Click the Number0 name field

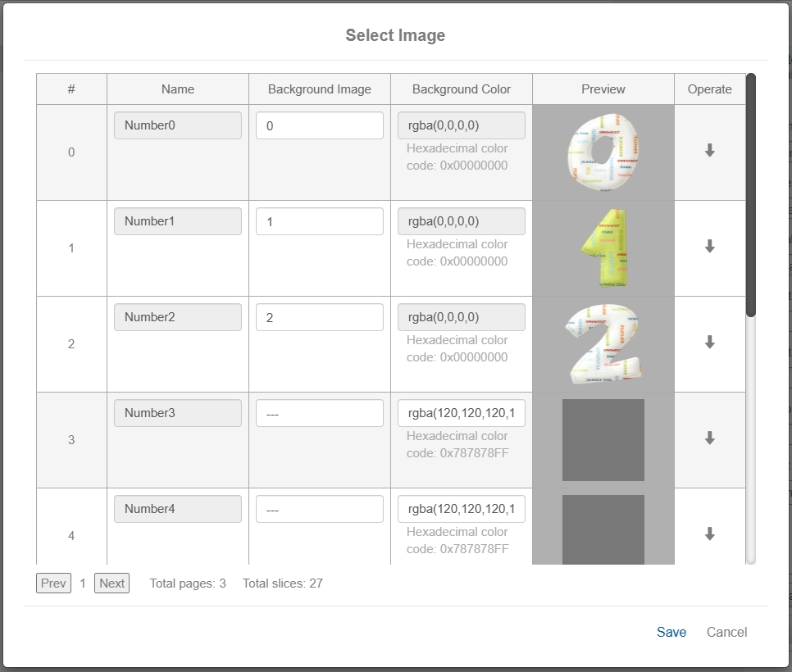178,125
